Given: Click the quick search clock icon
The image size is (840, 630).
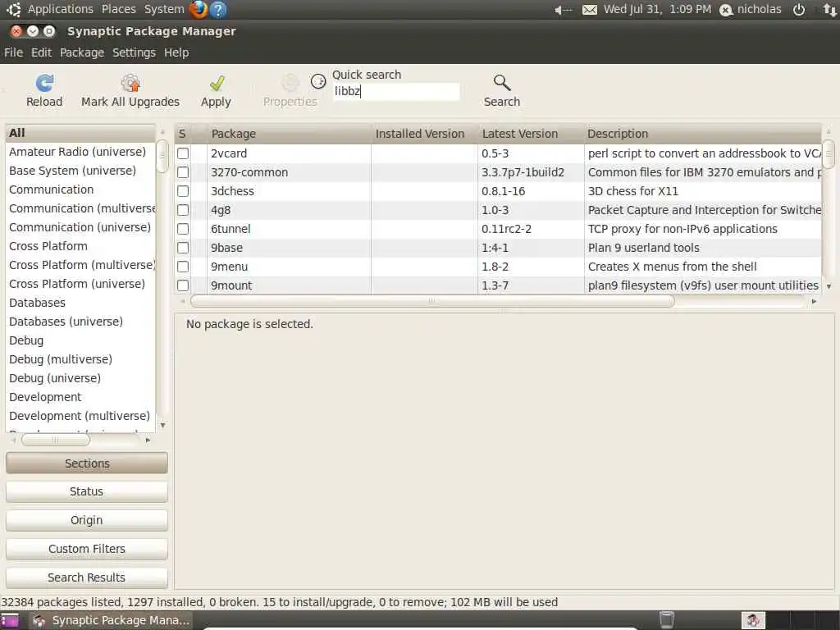Looking at the screenshot, I should [x=318, y=81].
